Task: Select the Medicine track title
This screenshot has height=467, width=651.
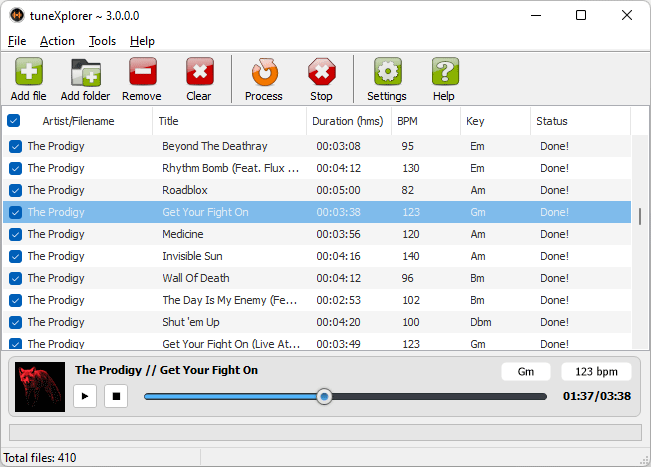Action: 183,234
